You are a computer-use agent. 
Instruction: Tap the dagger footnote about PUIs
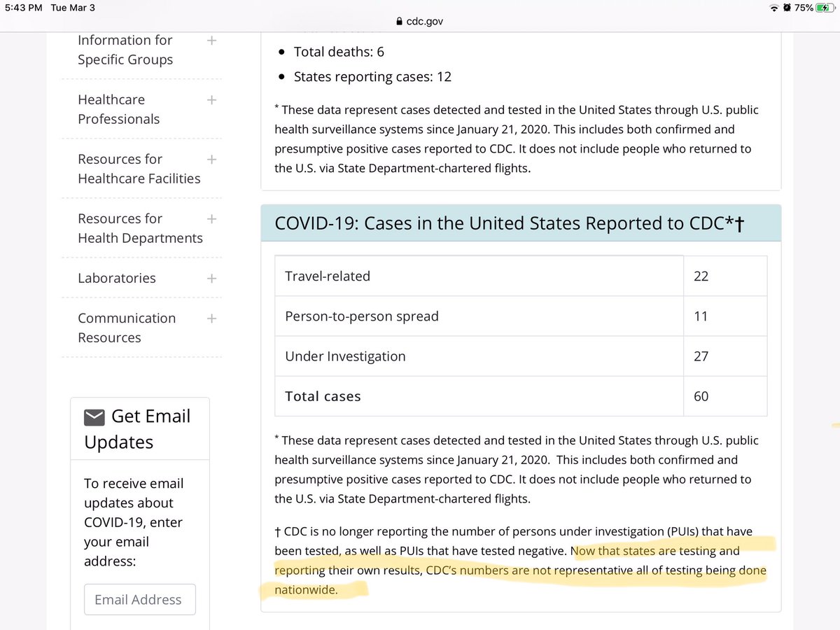tap(520, 561)
